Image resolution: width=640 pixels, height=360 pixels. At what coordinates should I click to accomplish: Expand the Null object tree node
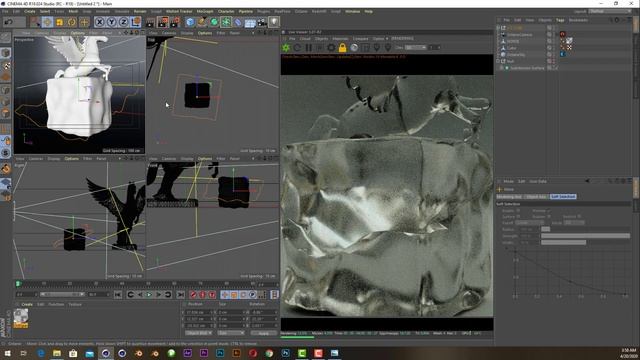(498, 61)
